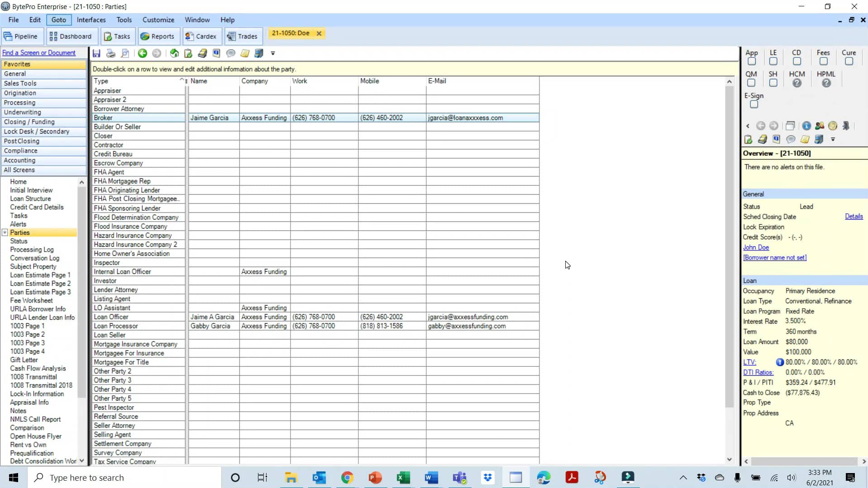Click the green house icon in toolbar
The width and height of the screenshot is (868, 488).
tap(174, 53)
